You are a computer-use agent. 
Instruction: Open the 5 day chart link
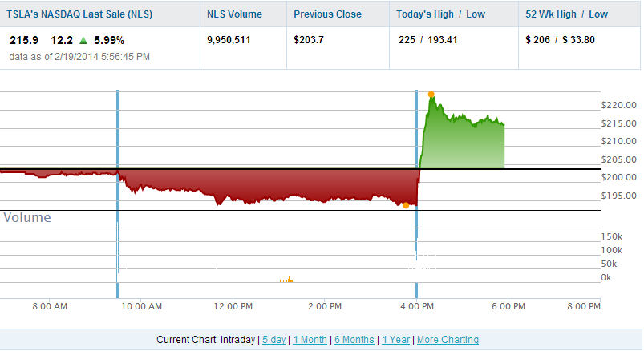pos(274,340)
